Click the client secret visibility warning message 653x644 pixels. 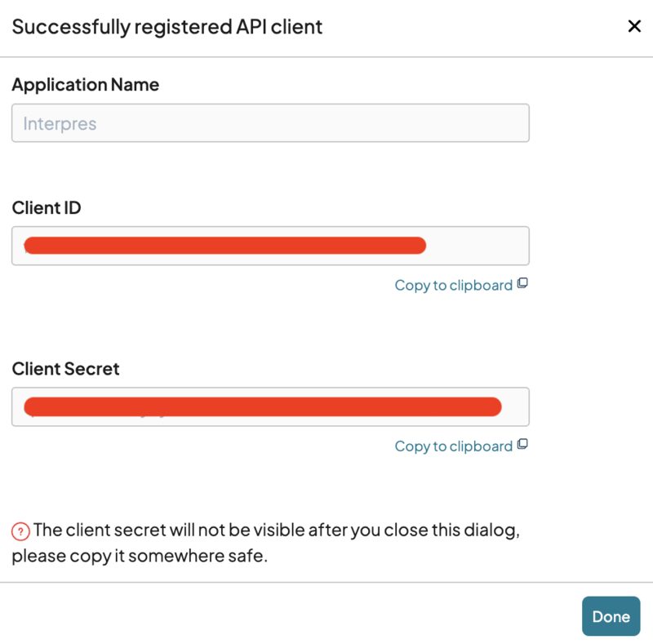[x=276, y=531]
